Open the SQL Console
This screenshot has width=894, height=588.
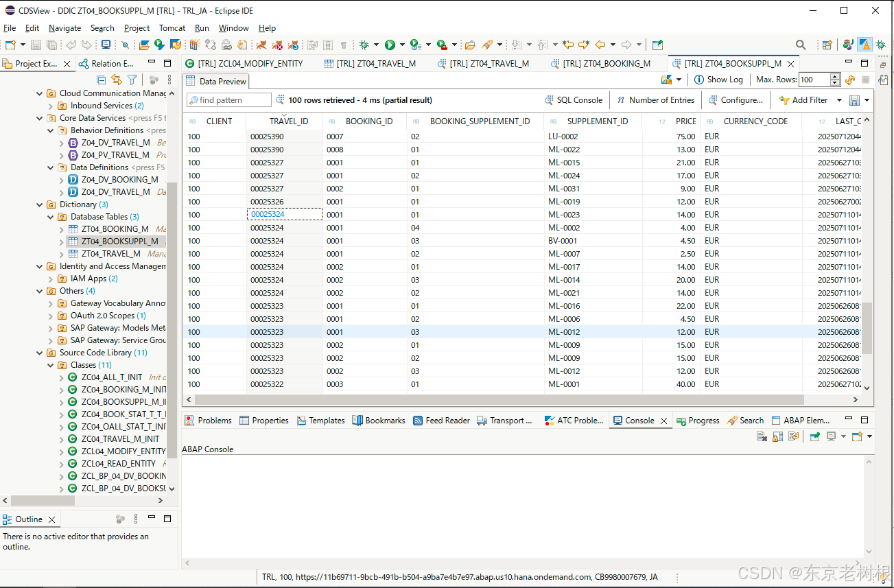[574, 99]
